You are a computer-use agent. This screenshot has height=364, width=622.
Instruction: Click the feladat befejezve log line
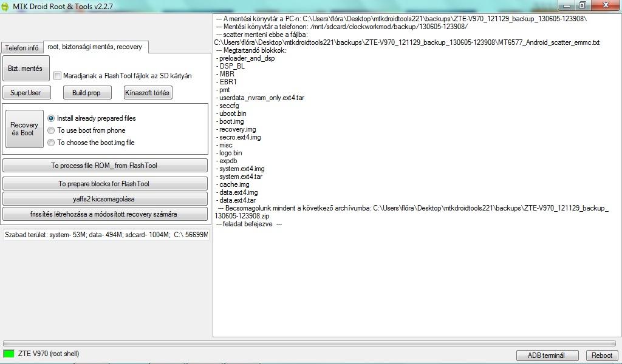coord(249,224)
